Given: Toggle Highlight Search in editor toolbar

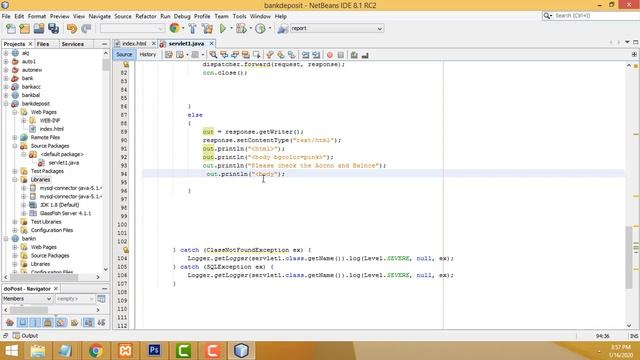Looking at the screenshot, I should pyautogui.click(x=246, y=55).
